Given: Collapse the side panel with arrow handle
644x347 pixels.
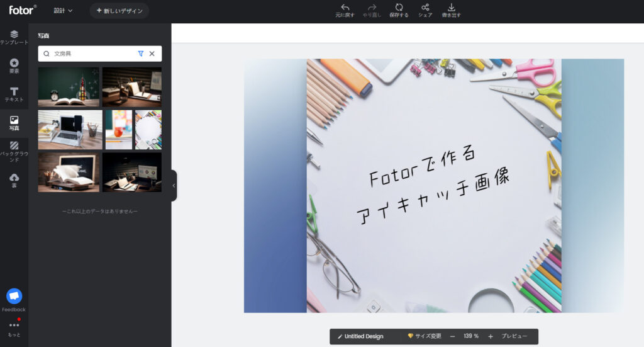Looking at the screenshot, I should [174, 185].
